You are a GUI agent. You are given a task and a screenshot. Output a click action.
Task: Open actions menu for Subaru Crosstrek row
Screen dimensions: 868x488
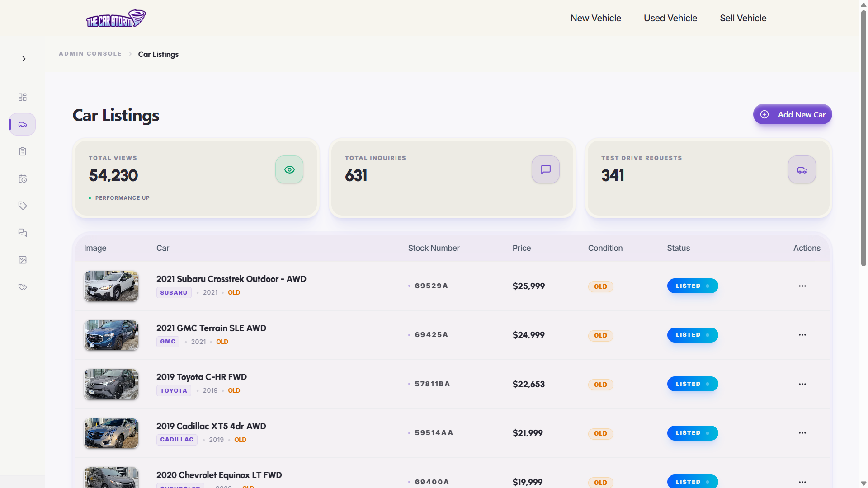[x=802, y=286]
